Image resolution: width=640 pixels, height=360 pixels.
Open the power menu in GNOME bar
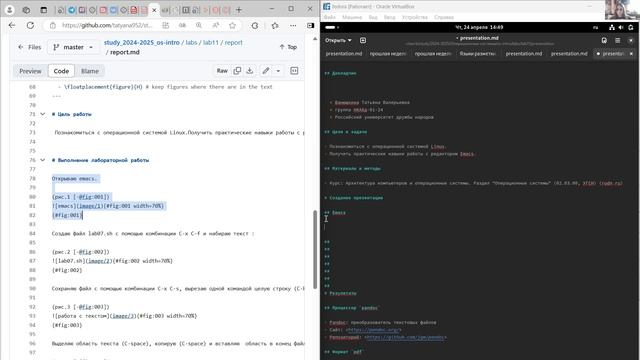[x=631, y=27]
